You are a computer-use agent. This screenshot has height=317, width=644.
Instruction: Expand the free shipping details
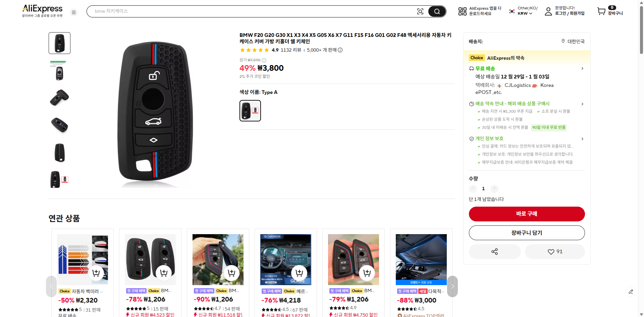(582, 68)
